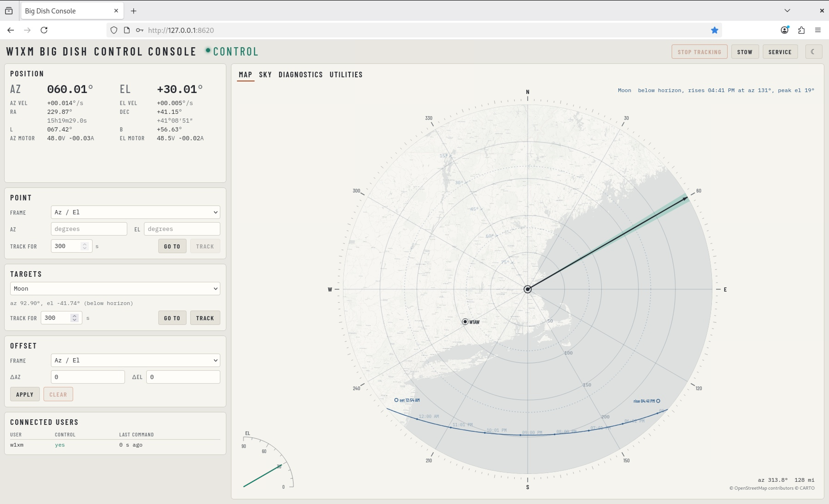The image size is (829, 504).
Task: Click the ΔEL offset field
Action: tap(183, 377)
